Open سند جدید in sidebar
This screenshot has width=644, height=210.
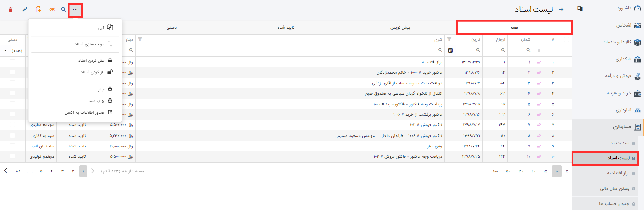620,143
